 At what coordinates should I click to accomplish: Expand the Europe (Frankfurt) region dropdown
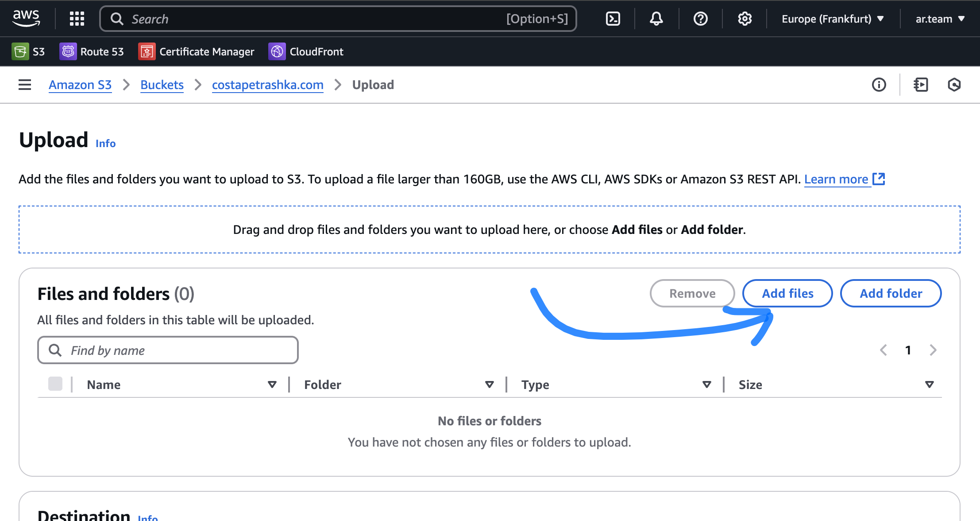[832, 19]
